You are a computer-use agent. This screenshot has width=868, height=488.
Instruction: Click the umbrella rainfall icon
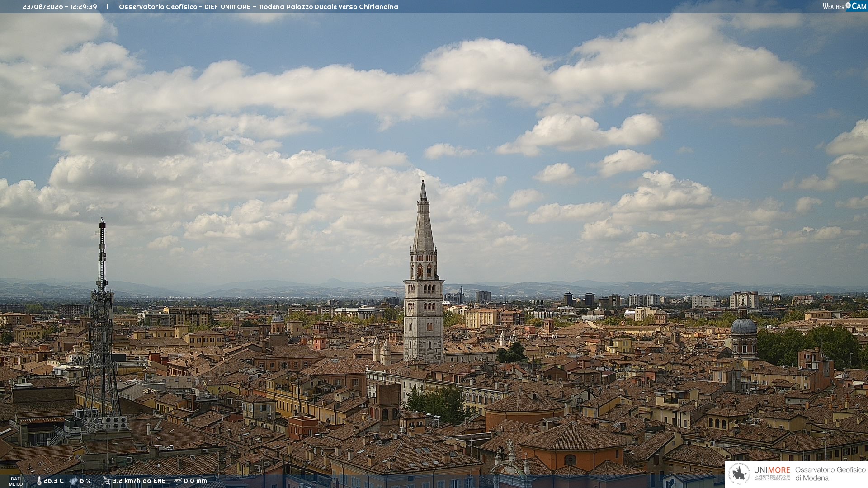[x=178, y=481]
